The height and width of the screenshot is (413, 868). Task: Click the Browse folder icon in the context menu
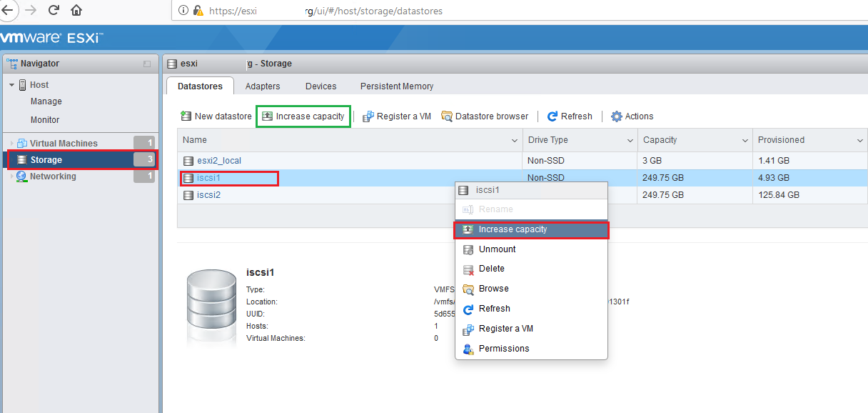(x=468, y=289)
